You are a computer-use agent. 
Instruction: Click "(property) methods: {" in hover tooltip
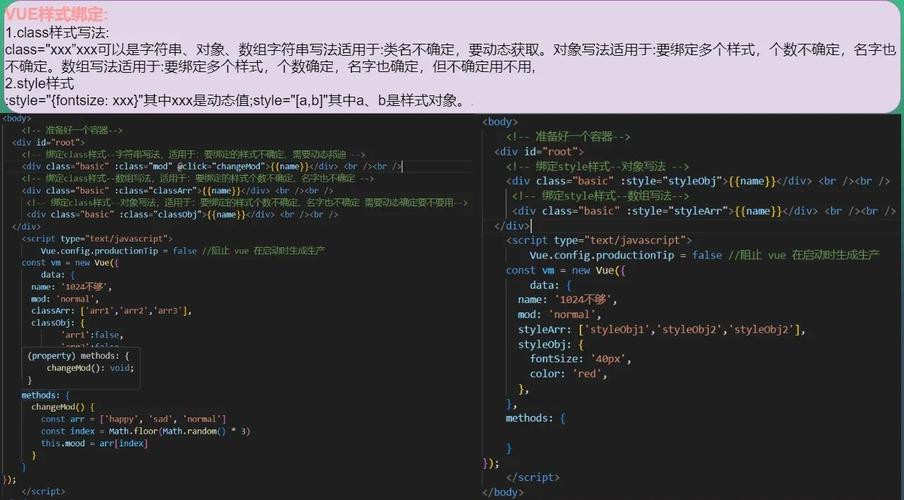tap(78, 356)
